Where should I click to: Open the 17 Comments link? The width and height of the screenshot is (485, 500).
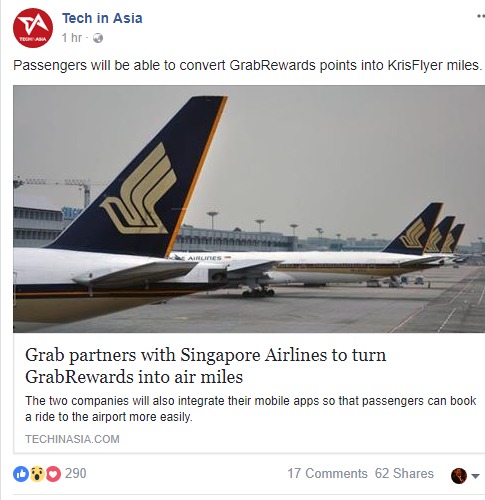pyautogui.click(x=327, y=474)
